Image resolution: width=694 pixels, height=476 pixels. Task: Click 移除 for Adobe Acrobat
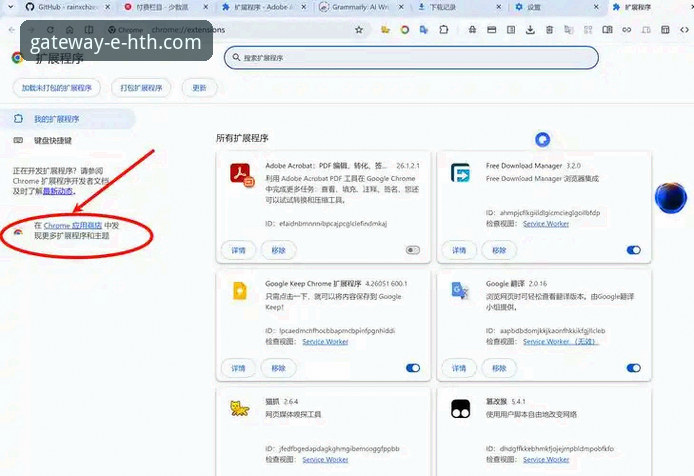coord(278,250)
